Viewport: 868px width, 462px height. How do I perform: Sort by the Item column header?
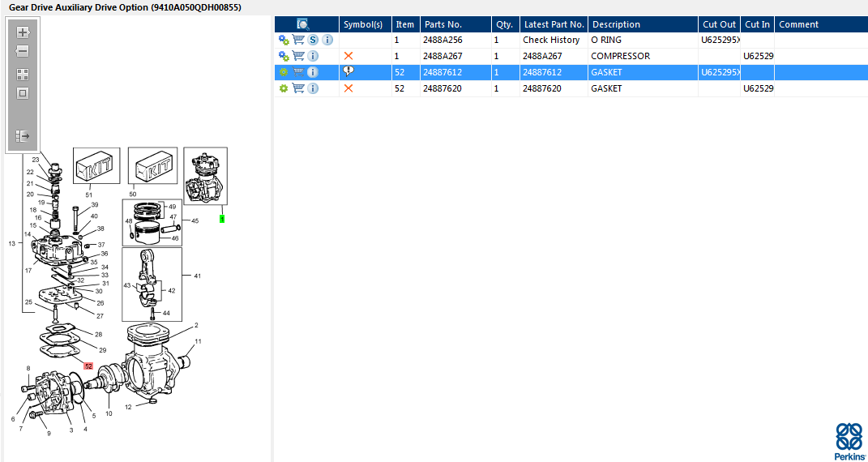pos(405,24)
